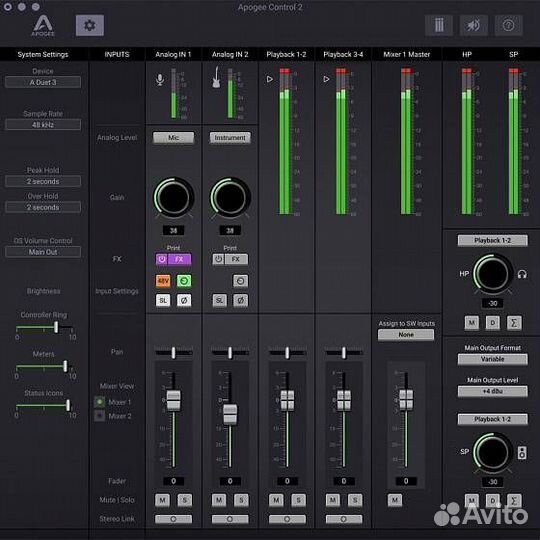The width and height of the screenshot is (540, 540).
Task: Click sum mono button under SP
Action: pyautogui.click(x=514, y=500)
